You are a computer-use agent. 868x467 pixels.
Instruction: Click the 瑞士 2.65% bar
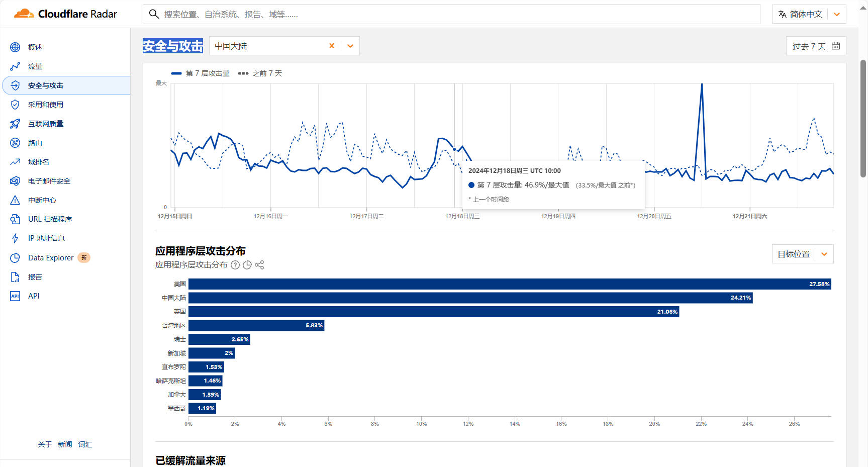(x=219, y=339)
